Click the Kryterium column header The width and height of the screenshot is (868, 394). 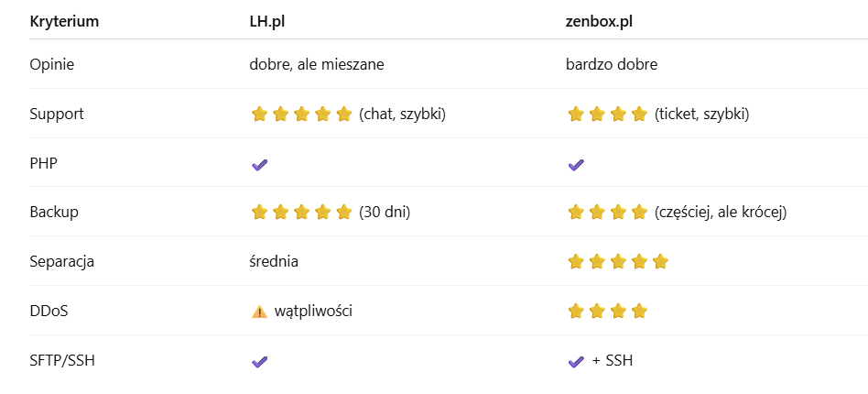tap(64, 21)
